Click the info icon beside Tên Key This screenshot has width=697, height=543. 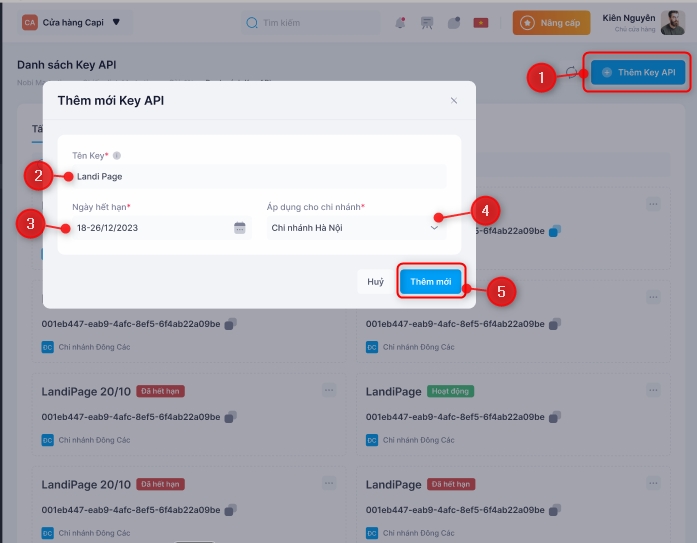pyautogui.click(x=117, y=156)
